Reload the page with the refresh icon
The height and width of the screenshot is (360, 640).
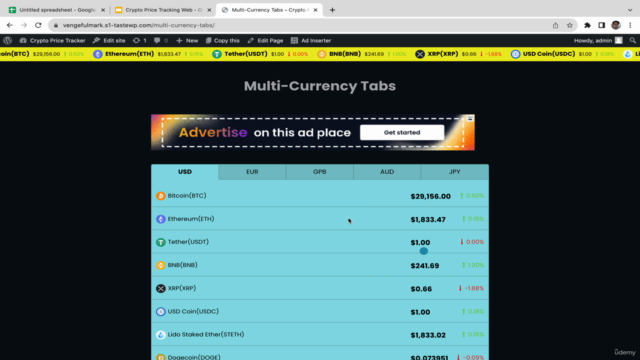click(x=38, y=25)
